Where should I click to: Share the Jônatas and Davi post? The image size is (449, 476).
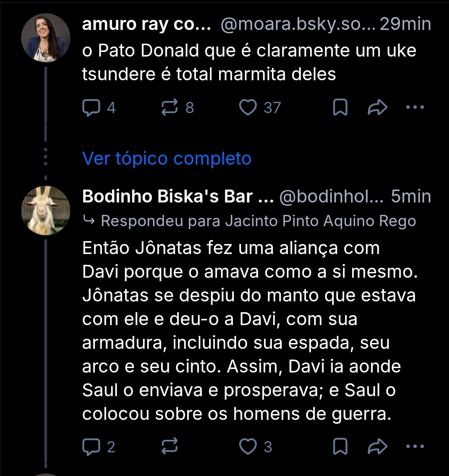pyautogui.click(x=377, y=447)
